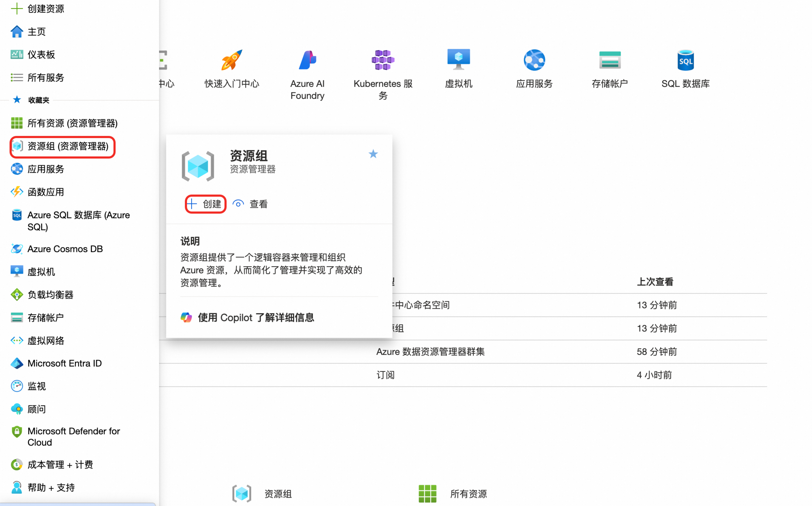812x506 pixels.
Task: Click 使用 Copilot 了解详细信息 link
Action: pos(256,318)
